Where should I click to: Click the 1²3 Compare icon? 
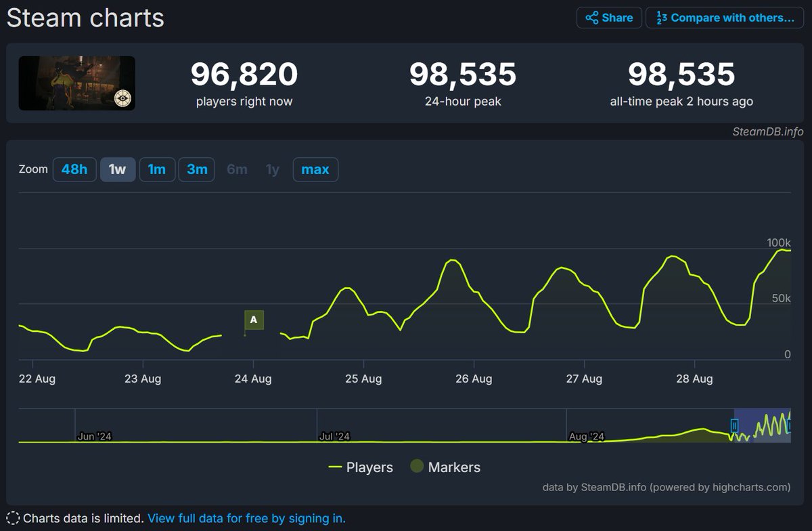(x=660, y=18)
